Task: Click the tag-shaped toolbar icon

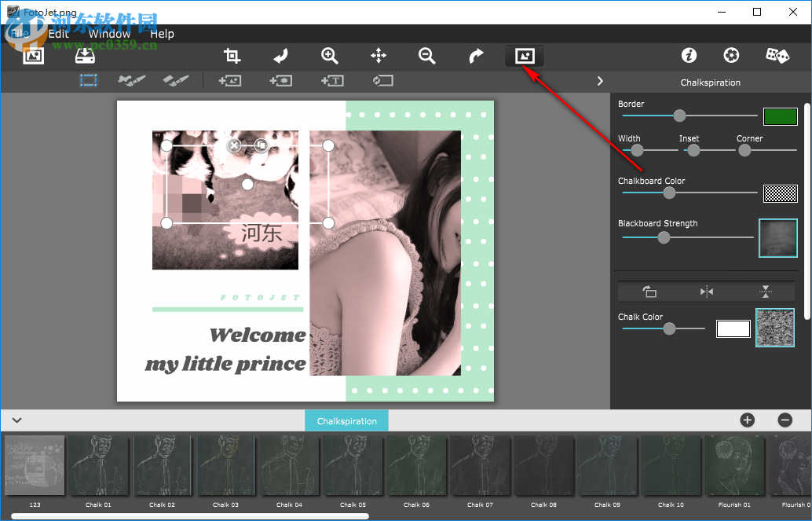Action: [382, 80]
